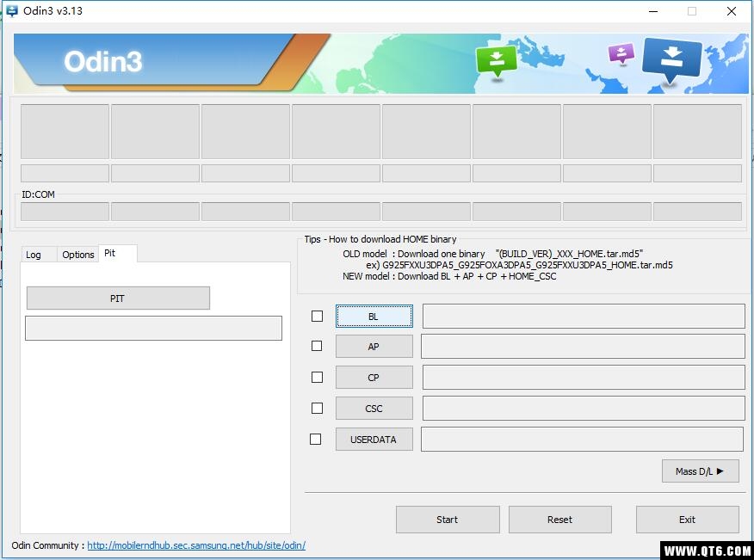Screen dimensions: 754x560
Task: Click the PIT file path field
Action: (x=153, y=329)
